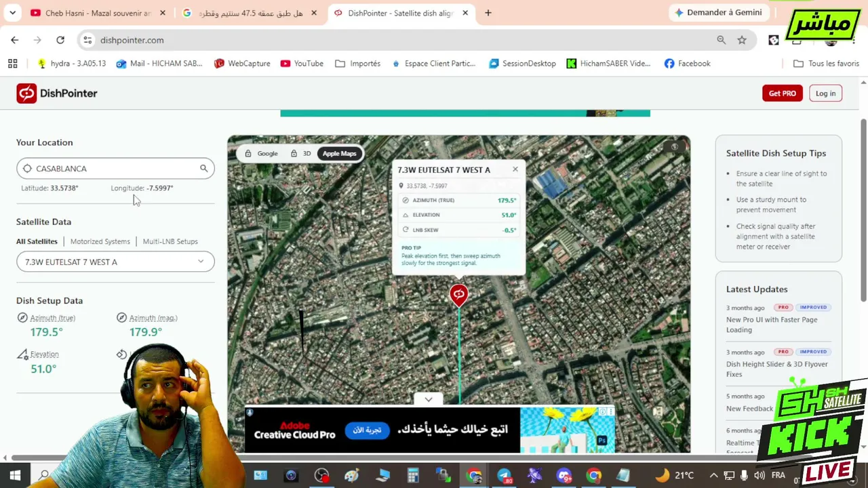Select the Apple Maps view
The width and height of the screenshot is (868, 488).
point(339,154)
